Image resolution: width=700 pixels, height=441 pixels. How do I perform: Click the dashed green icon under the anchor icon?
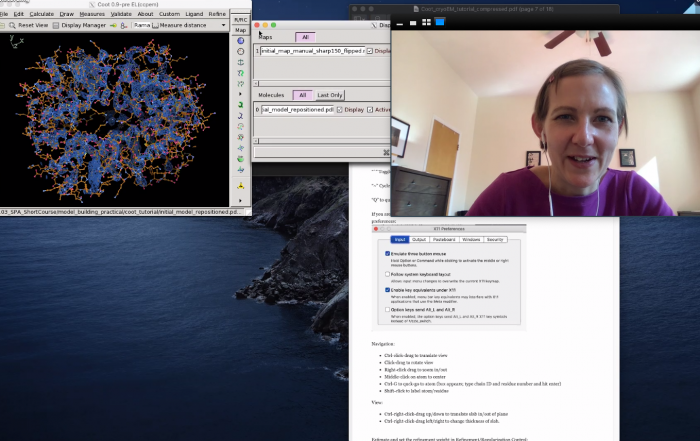point(240,73)
